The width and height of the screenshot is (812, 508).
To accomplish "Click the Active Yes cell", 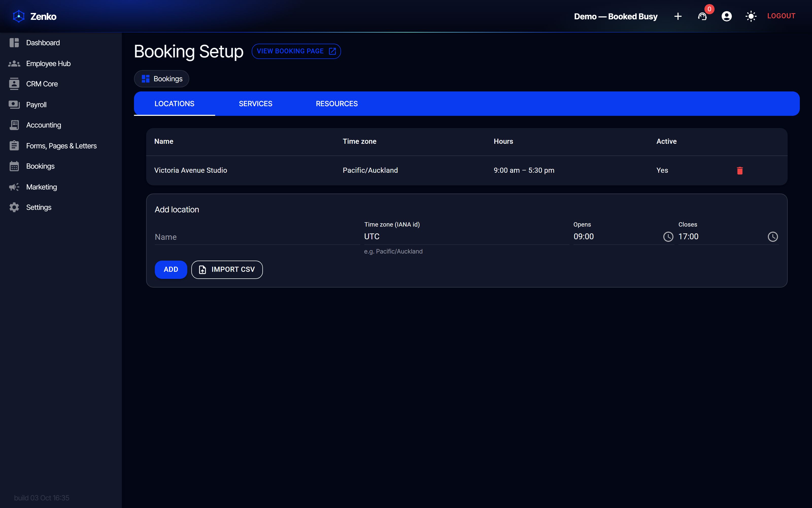I will tap(662, 170).
